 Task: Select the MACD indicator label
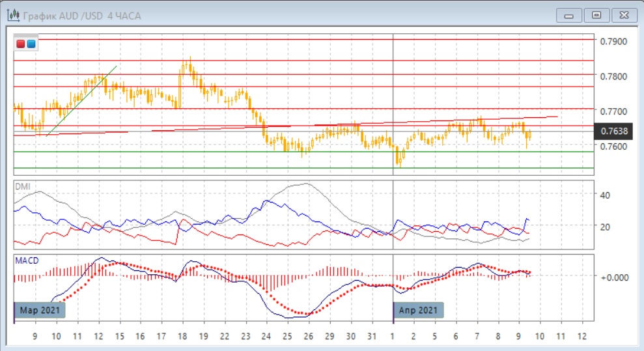click(27, 260)
